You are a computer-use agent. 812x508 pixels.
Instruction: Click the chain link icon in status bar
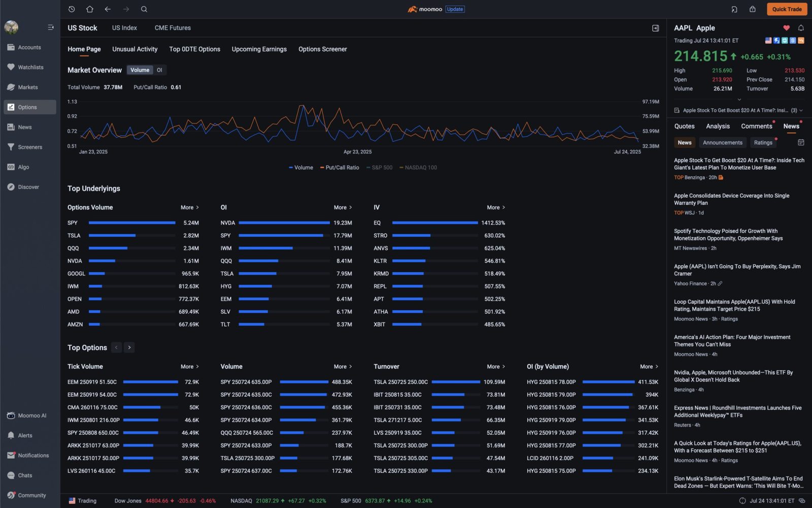[802, 501]
